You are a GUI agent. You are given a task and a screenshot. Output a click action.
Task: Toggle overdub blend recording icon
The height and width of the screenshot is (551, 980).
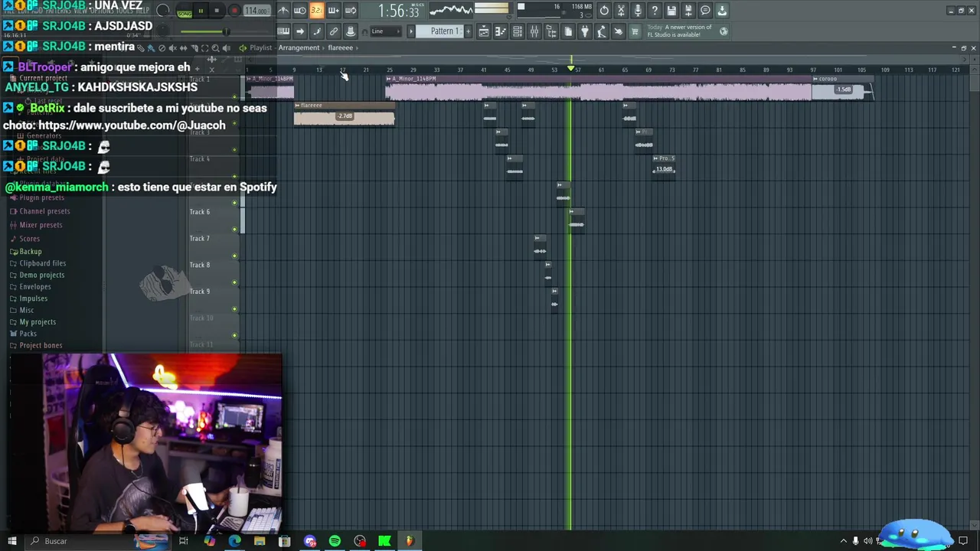click(x=333, y=11)
